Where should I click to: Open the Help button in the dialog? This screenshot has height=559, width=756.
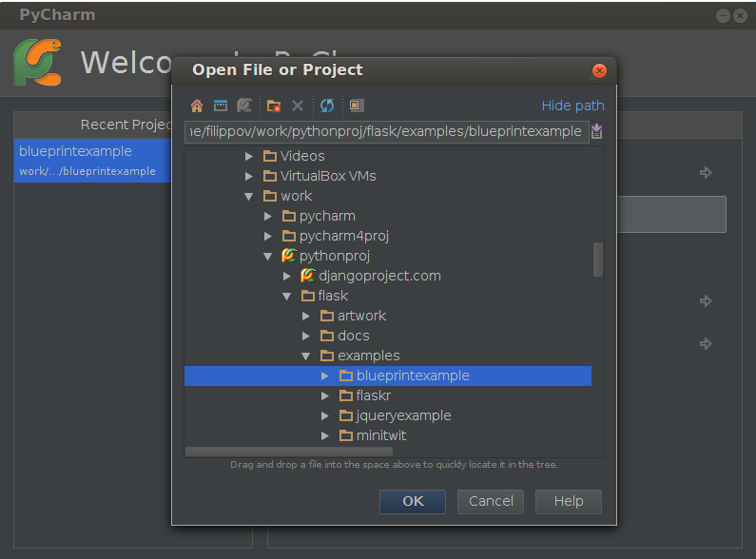569,501
